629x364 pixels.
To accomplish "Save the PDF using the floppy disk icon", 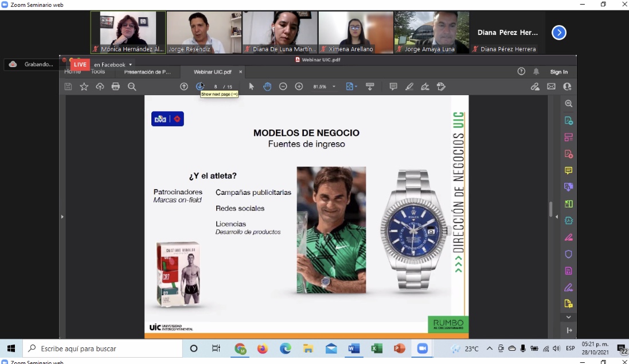I will [x=68, y=87].
